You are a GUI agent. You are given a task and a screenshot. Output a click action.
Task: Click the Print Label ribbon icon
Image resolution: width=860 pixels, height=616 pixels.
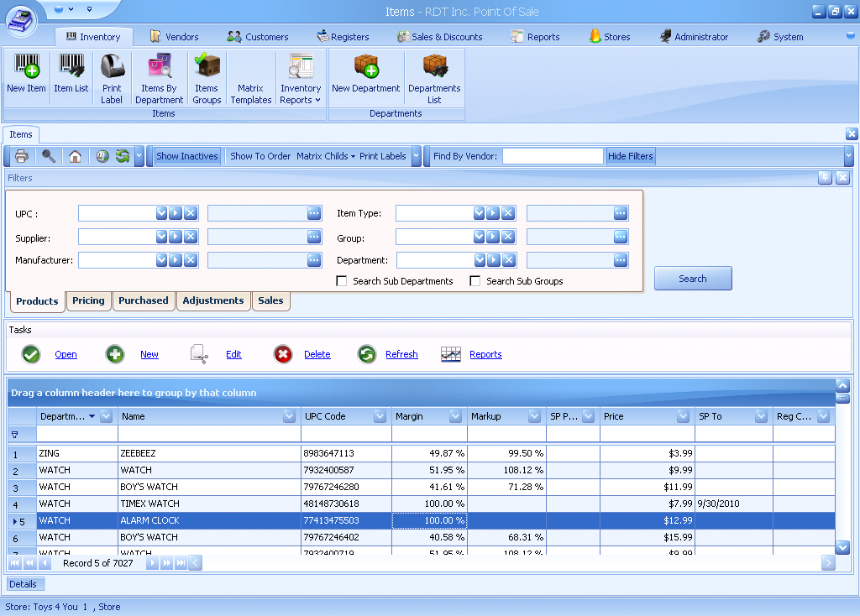coord(112,77)
